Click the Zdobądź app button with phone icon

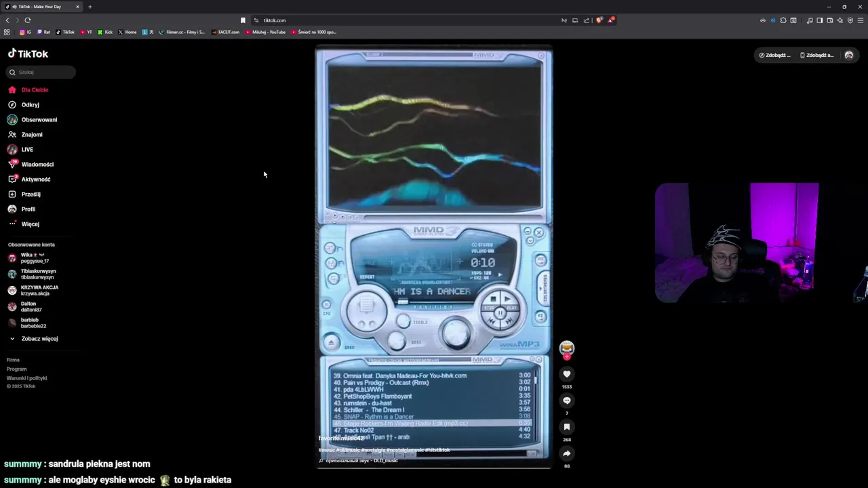pos(816,55)
